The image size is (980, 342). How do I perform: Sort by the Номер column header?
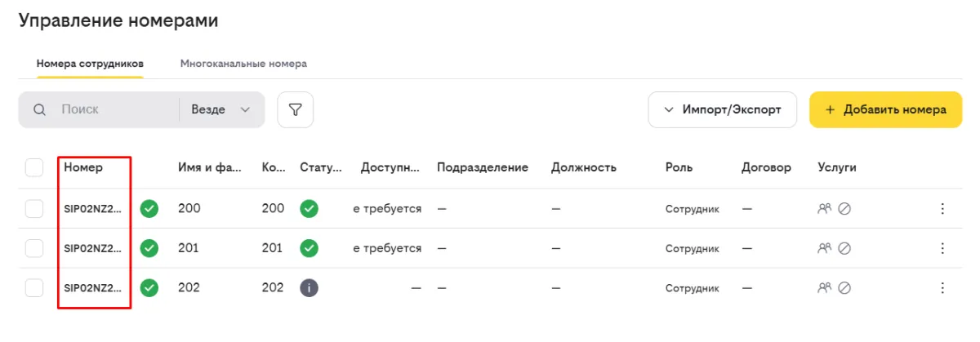84,167
